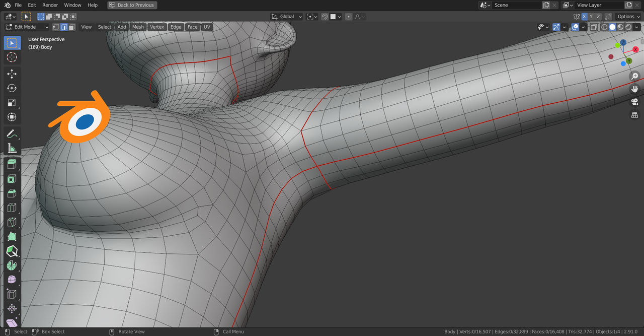
Task: Open the UV menu button
Action: [207, 27]
